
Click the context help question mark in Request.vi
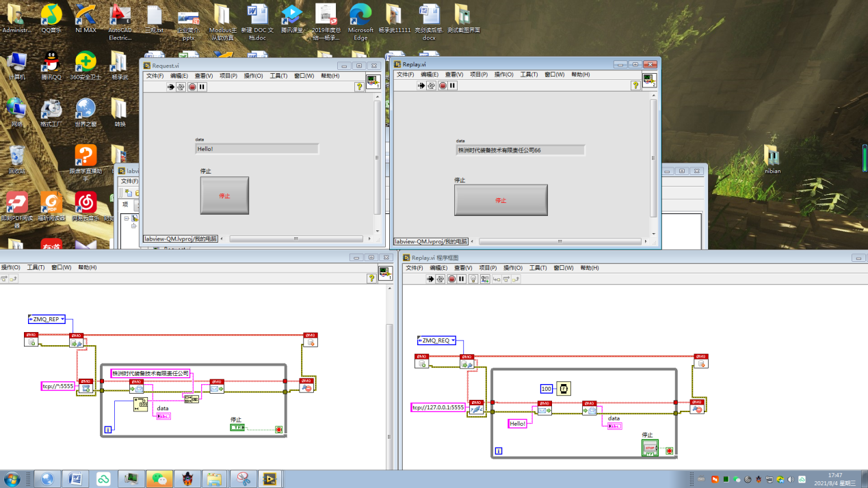[x=360, y=86]
